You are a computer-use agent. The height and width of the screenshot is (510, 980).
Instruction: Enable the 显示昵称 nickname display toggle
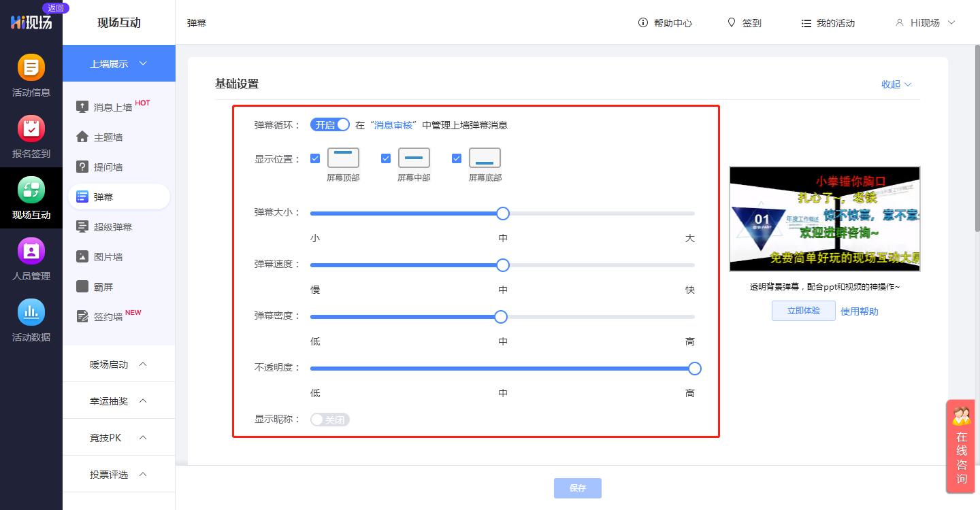point(330,419)
